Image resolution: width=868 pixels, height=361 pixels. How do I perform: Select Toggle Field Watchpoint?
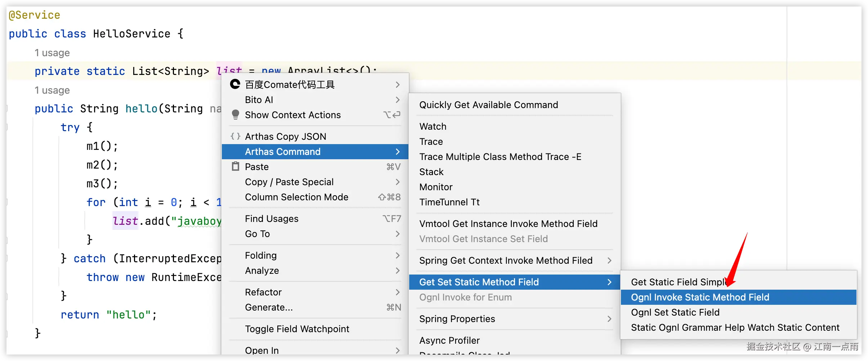[297, 329]
